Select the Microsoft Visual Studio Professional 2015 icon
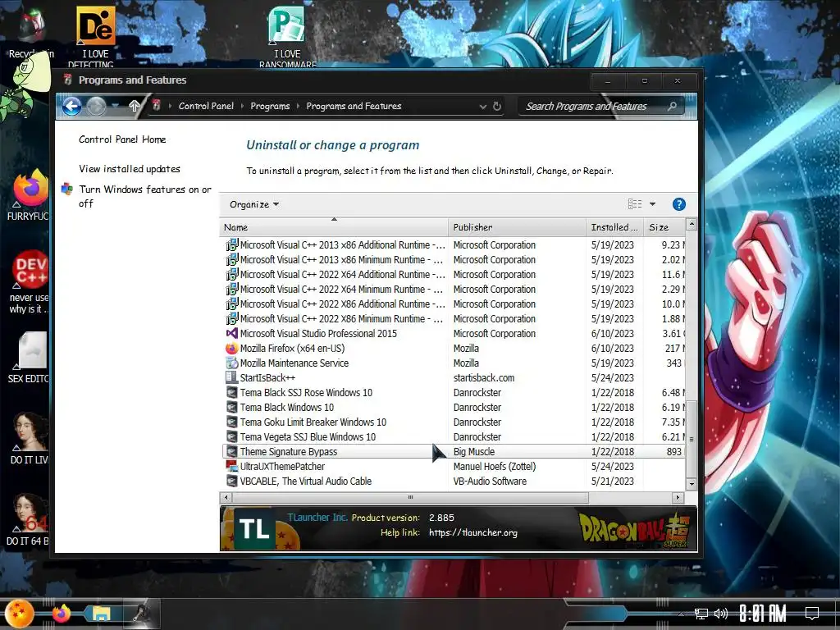This screenshot has height=630, width=840. [231, 333]
